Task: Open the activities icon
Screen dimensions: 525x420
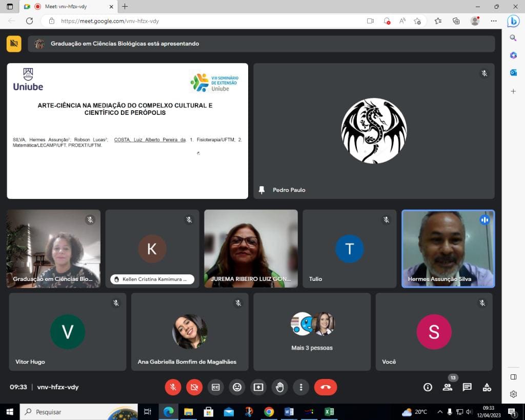Action: [487, 387]
